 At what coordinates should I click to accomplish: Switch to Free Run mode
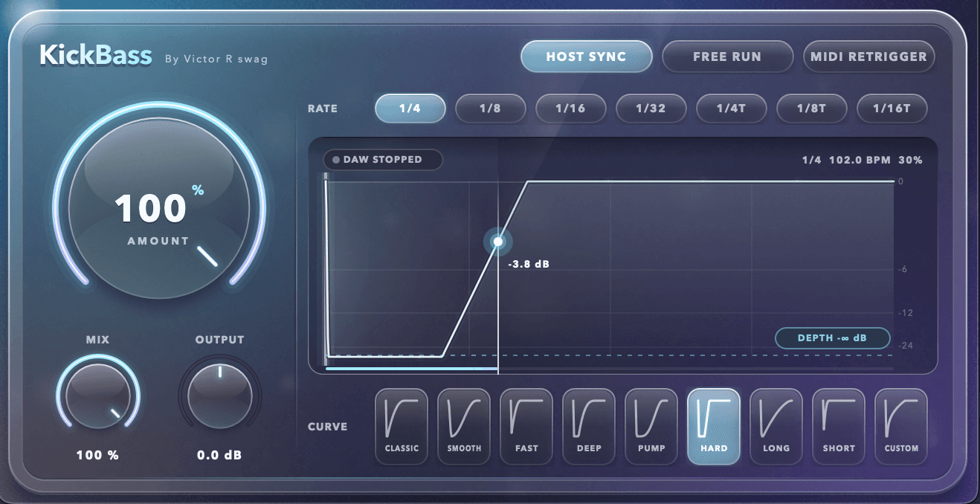[x=727, y=56]
